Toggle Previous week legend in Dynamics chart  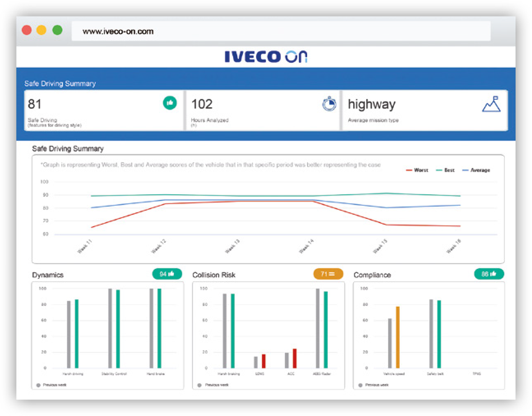click(x=51, y=385)
